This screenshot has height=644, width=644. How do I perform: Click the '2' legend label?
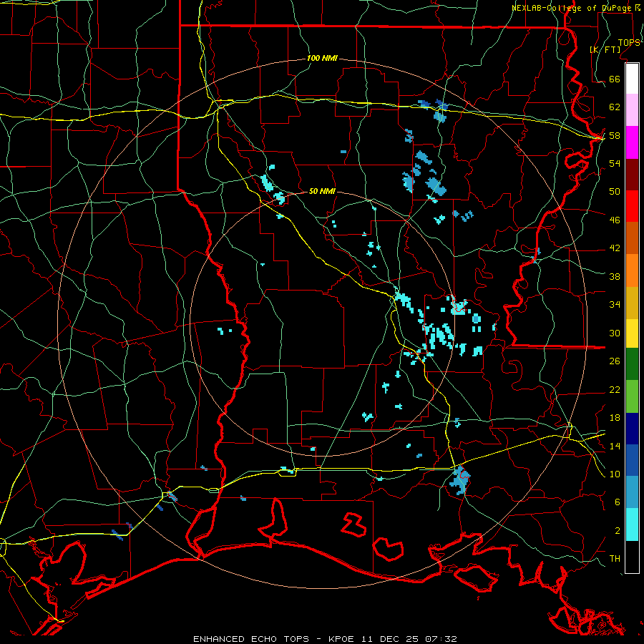coord(618,531)
